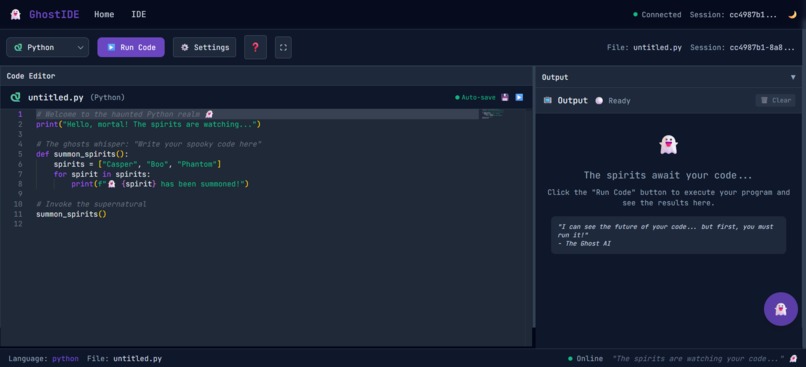Open the Python language dropdown
Image resolution: width=806 pixels, height=367 pixels.
(47, 47)
